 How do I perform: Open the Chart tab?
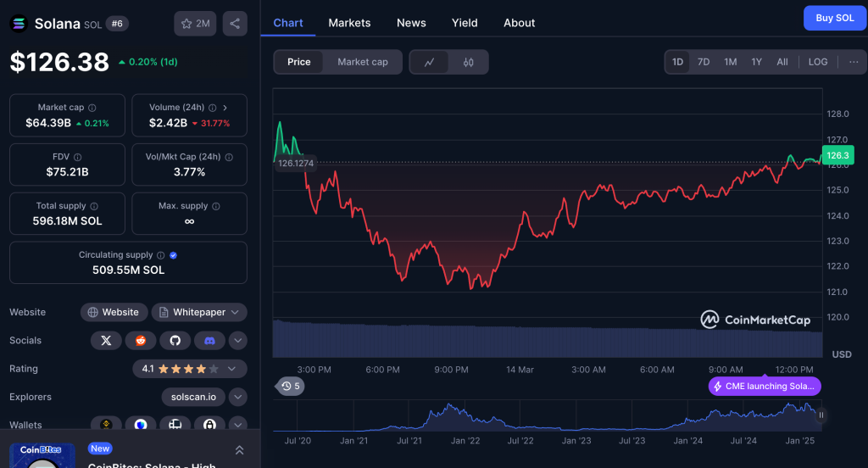(x=288, y=23)
